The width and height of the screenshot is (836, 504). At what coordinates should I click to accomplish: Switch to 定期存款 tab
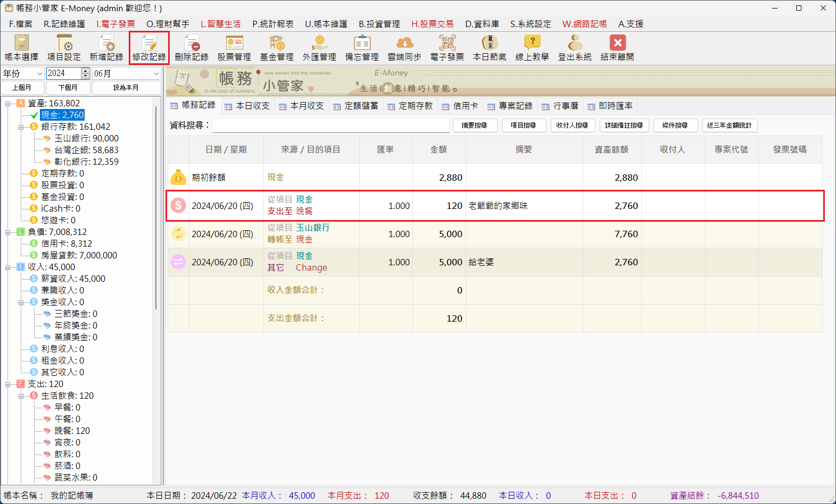coord(410,106)
